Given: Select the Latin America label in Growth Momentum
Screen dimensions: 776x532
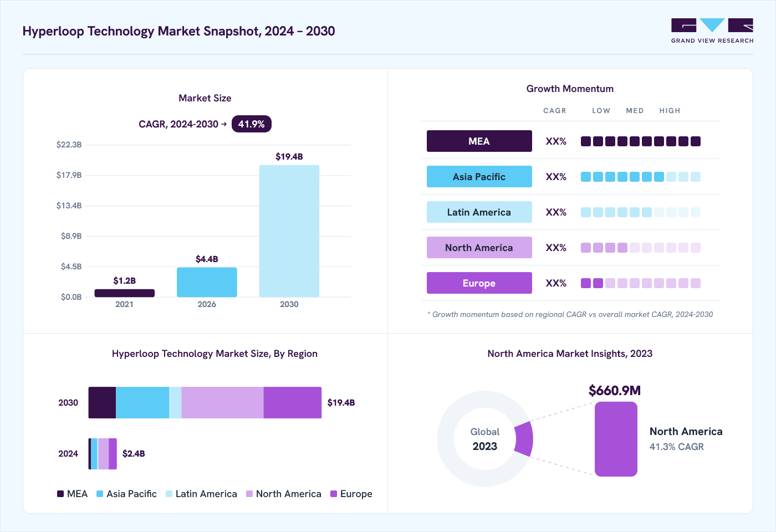Looking at the screenshot, I should (x=479, y=212).
